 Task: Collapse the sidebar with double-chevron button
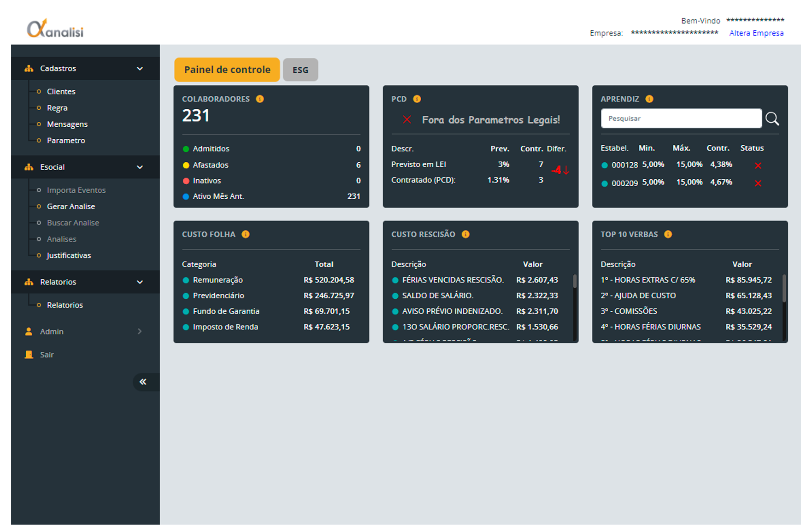click(143, 382)
